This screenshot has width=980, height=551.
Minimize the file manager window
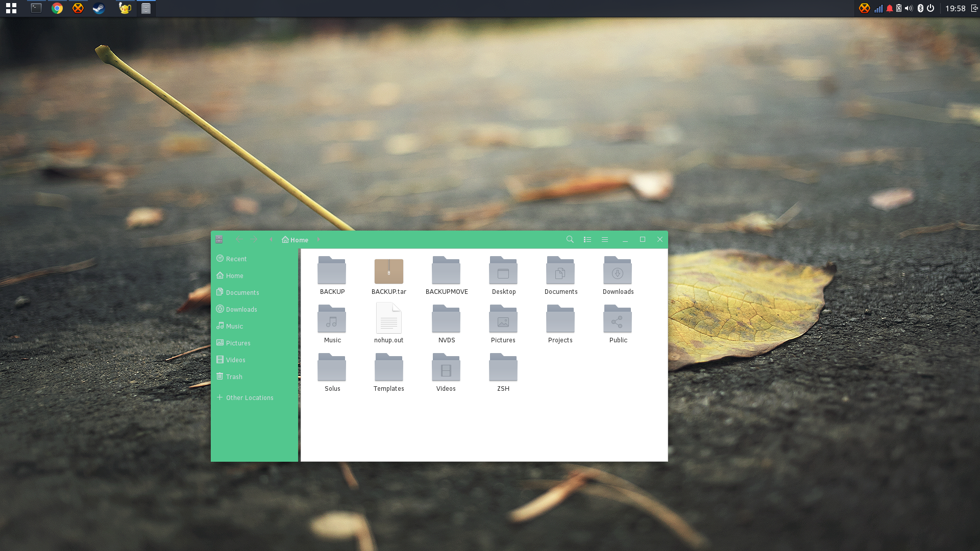[x=625, y=239]
